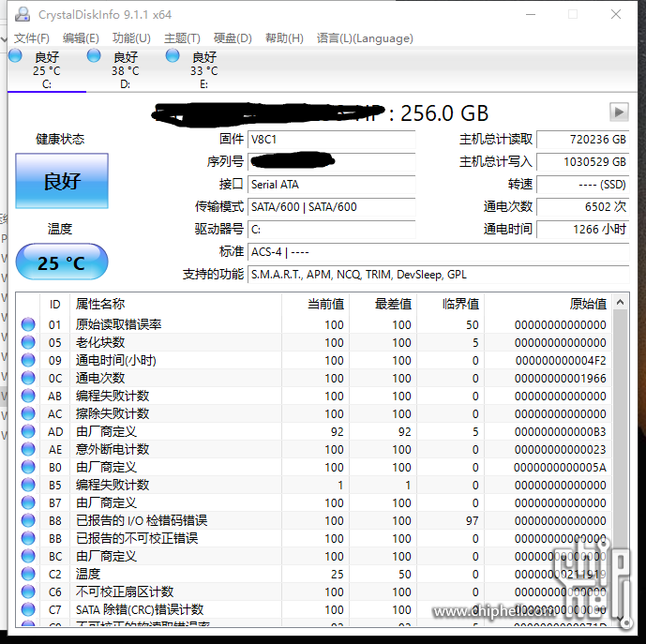
Task: Open the 主题(T) menu
Action: tap(182, 38)
